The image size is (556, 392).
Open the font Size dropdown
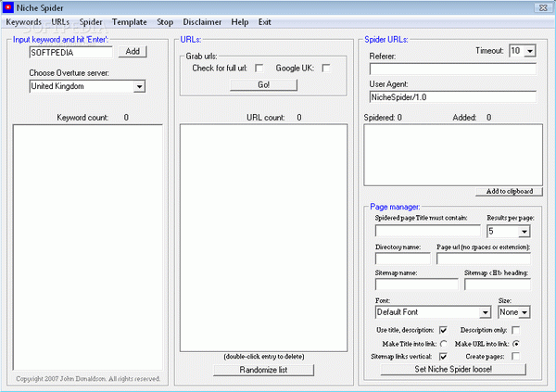[524, 312]
